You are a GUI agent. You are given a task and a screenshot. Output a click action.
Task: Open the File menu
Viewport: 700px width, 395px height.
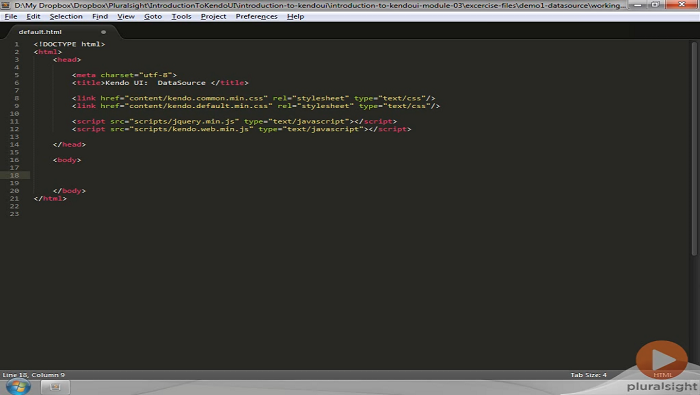(x=11, y=17)
